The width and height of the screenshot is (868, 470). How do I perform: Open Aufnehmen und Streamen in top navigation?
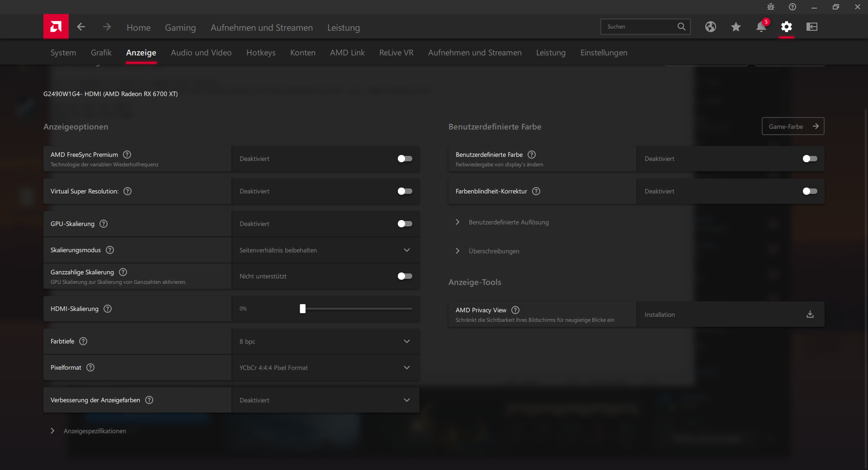click(262, 28)
